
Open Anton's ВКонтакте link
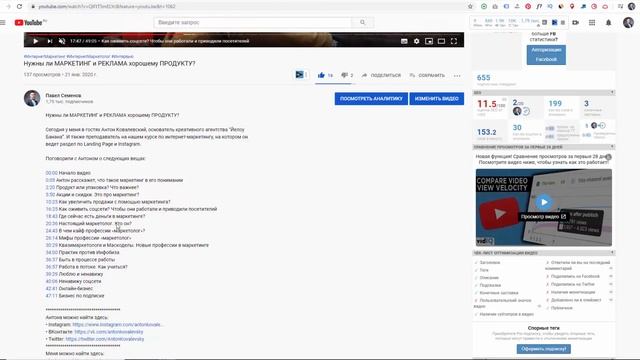point(109,332)
